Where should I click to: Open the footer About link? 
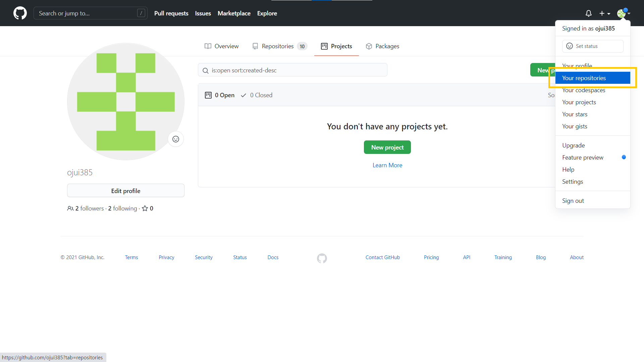(577, 257)
